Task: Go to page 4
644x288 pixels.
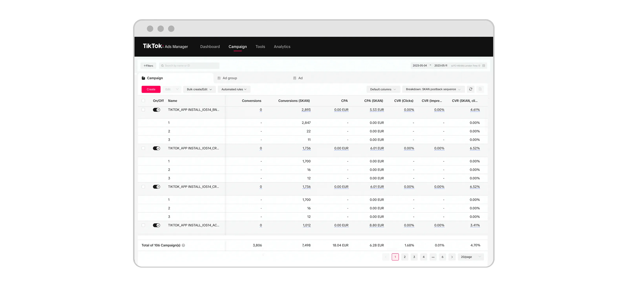Action: tap(424, 257)
